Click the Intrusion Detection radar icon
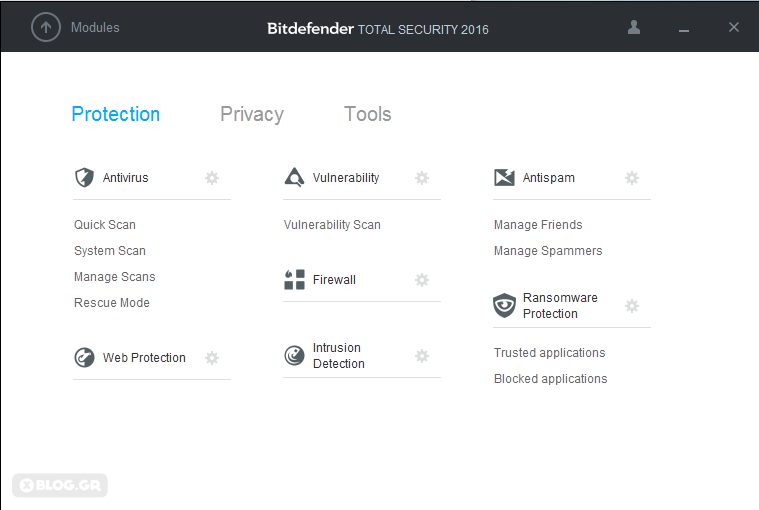 coord(294,356)
